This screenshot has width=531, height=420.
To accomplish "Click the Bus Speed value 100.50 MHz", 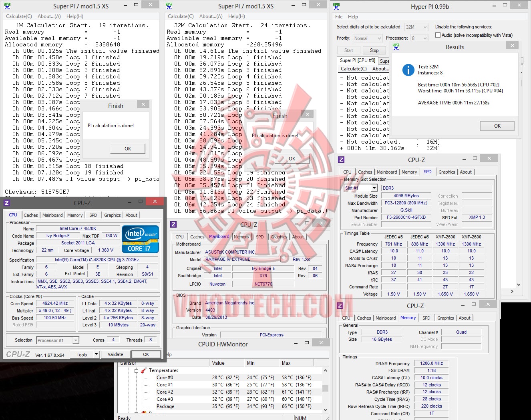I will [55, 318].
